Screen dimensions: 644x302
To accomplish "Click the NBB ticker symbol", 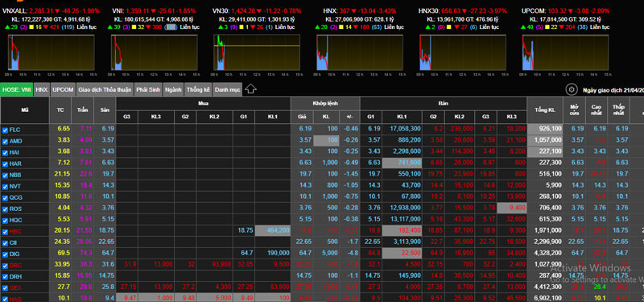I will [x=15, y=175].
